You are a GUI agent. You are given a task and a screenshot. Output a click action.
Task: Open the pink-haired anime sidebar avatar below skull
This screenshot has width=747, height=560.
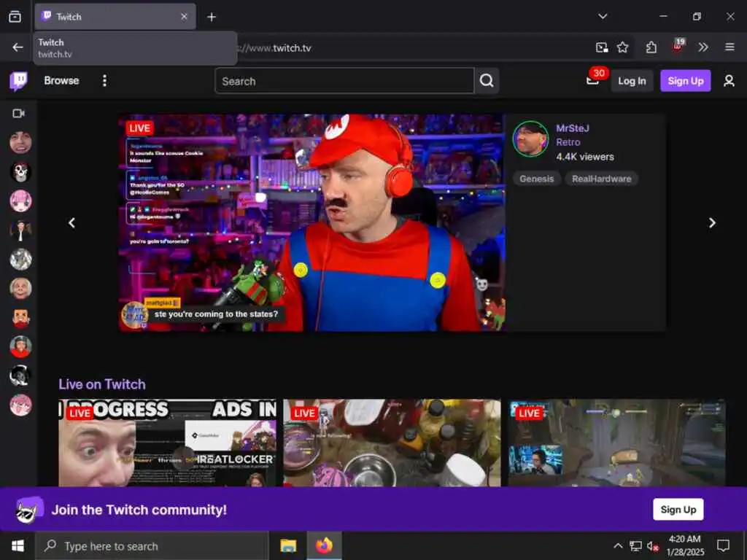[x=20, y=201]
